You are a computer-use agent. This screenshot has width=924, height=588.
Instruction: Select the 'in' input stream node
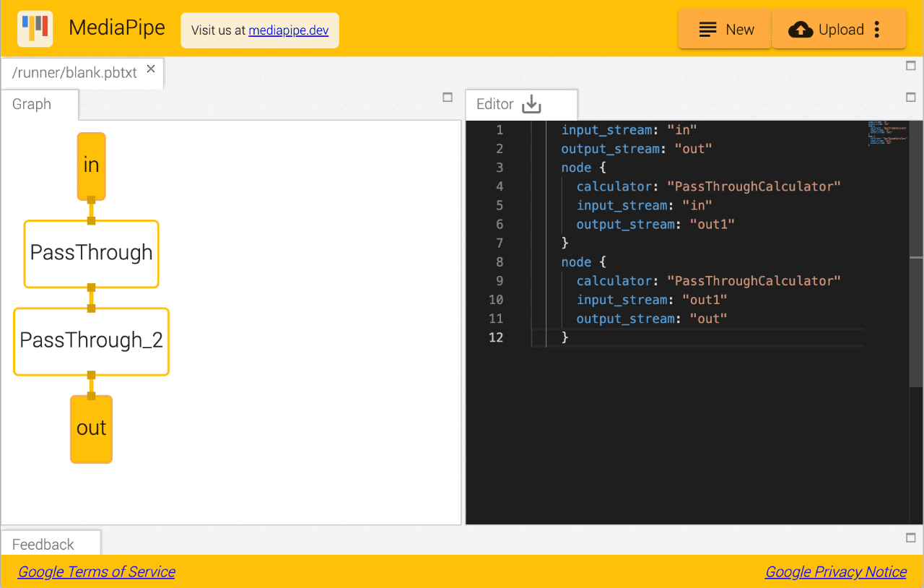(x=92, y=166)
